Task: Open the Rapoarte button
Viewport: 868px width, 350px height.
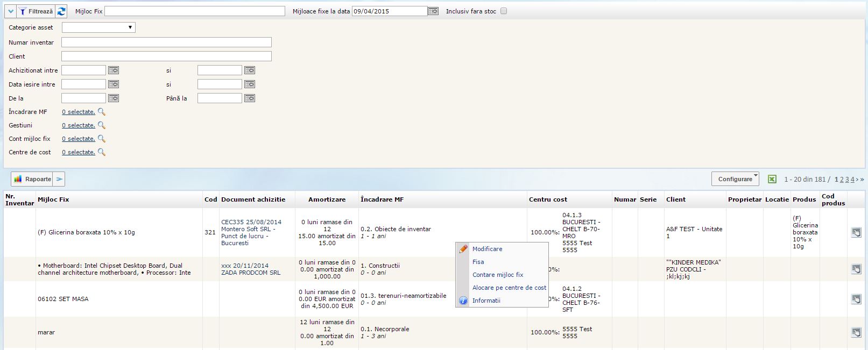Action: tap(33, 179)
